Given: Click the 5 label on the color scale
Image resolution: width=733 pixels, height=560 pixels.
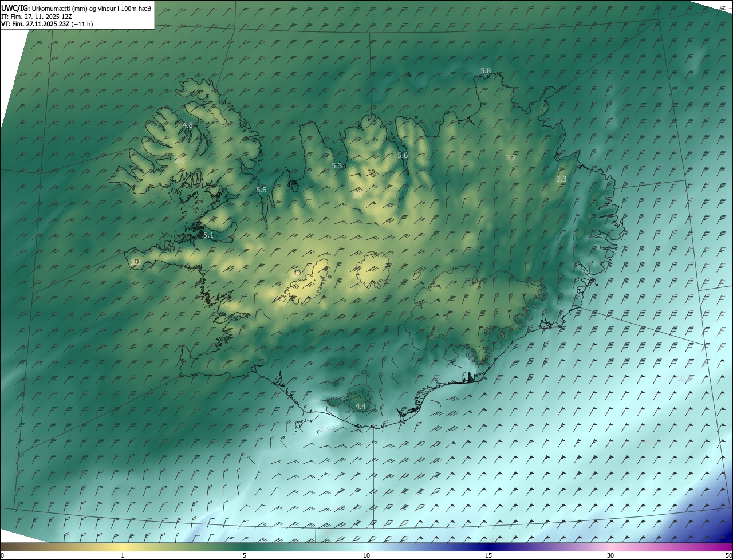Looking at the screenshot, I should coord(245,555).
